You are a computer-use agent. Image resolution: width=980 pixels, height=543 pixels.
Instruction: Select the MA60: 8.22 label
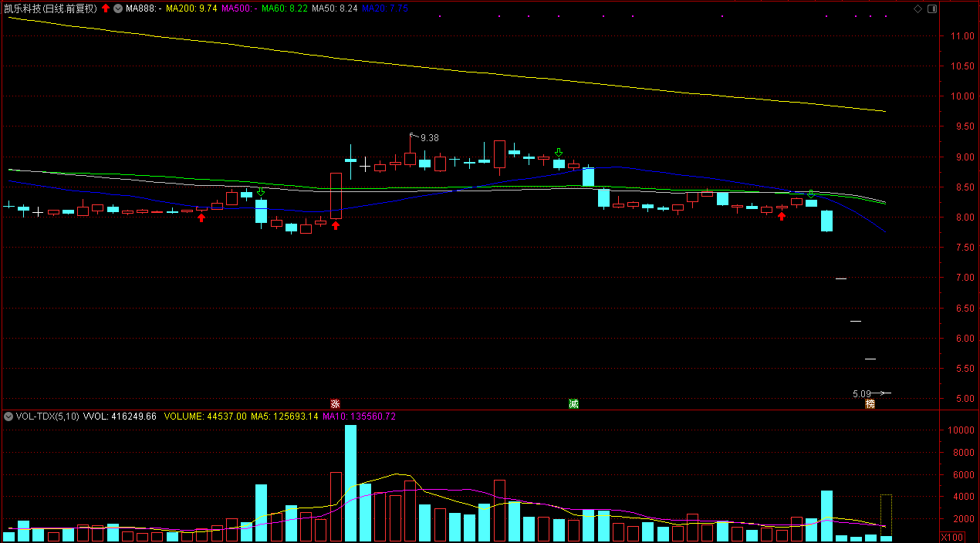click(285, 8)
